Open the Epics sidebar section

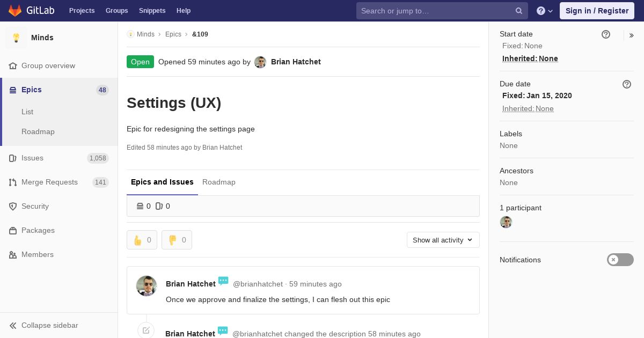32,90
